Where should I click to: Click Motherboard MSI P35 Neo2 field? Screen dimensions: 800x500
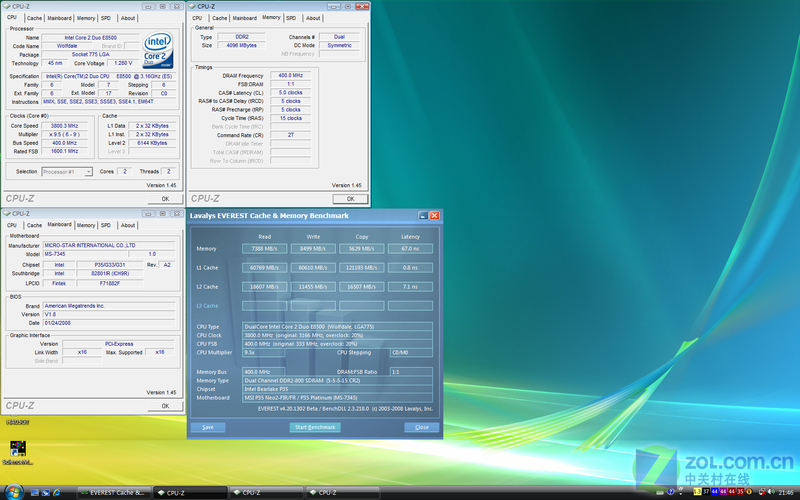click(x=337, y=398)
